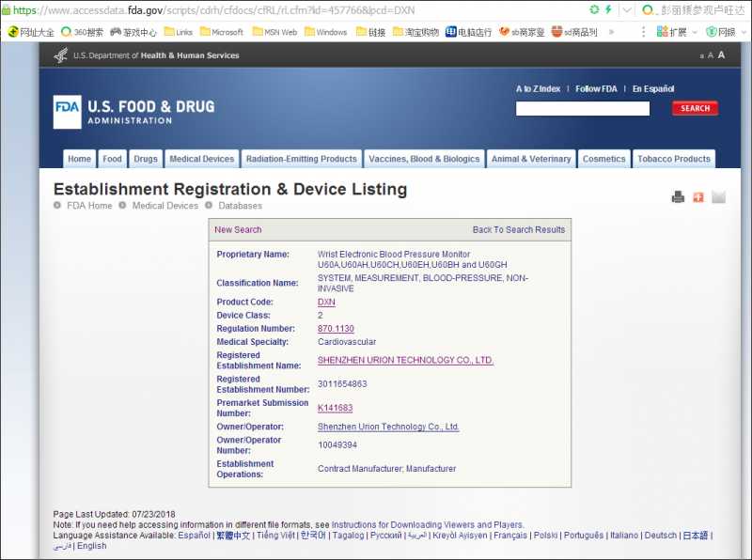Open the Microsoft bookmark folder
The height and width of the screenshot is (560, 752).
pyautogui.click(x=222, y=32)
